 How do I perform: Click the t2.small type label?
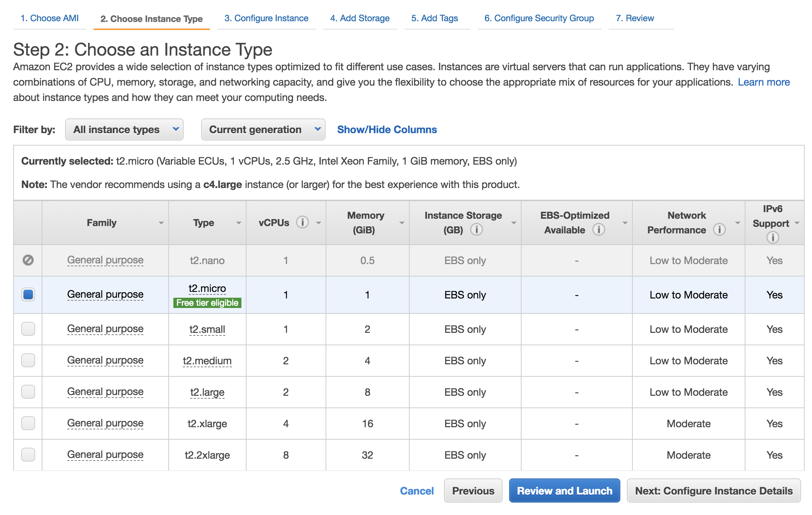pos(207,329)
